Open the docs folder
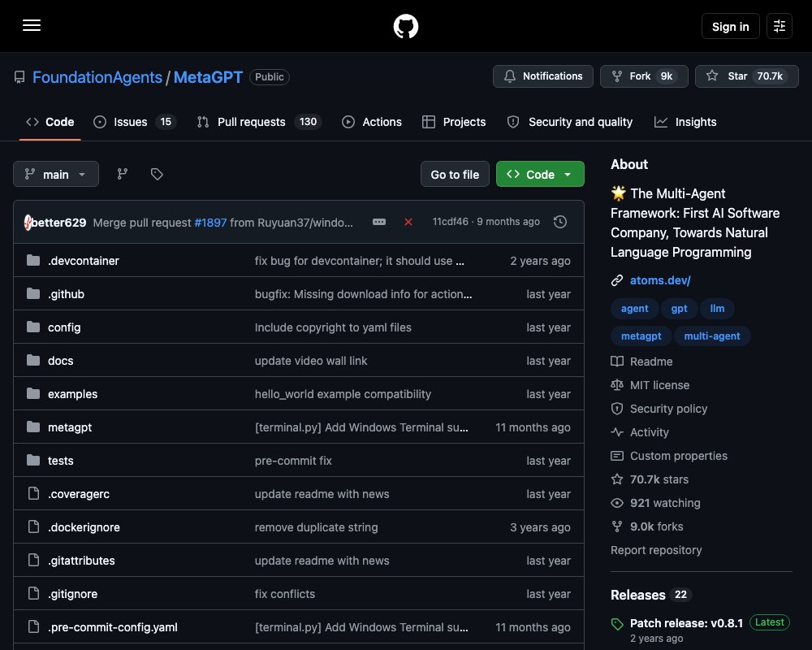 (61, 361)
